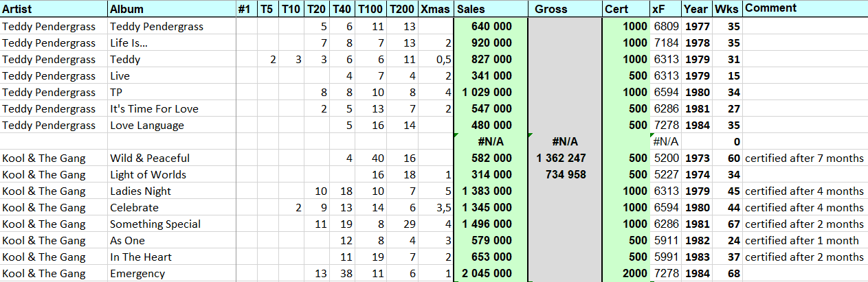Image resolution: width=868 pixels, height=282 pixels.
Task: Click the TP sales cell 1 029 000
Action: [x=490, y=92]
